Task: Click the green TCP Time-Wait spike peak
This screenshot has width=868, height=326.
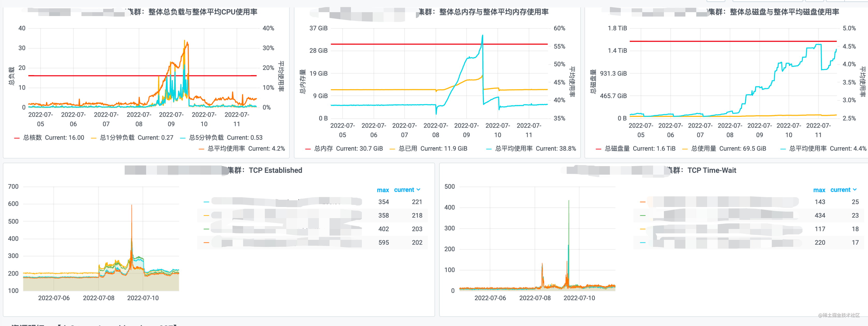Action: pyautogui.click(x=569, y=201)
